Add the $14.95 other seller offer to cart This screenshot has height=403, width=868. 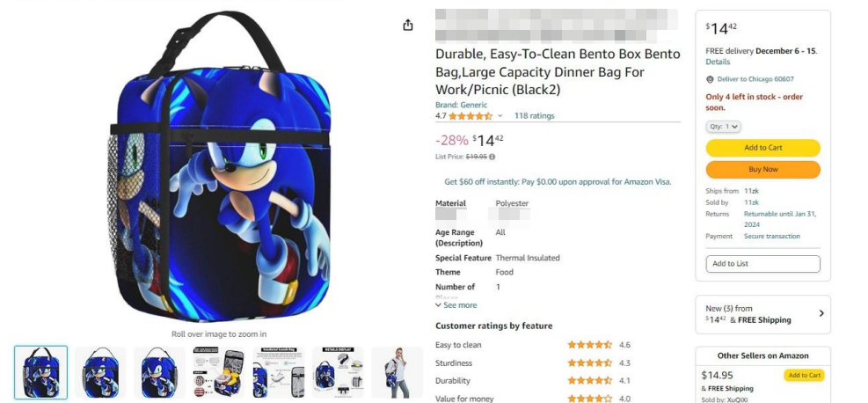tap(804, 376)
